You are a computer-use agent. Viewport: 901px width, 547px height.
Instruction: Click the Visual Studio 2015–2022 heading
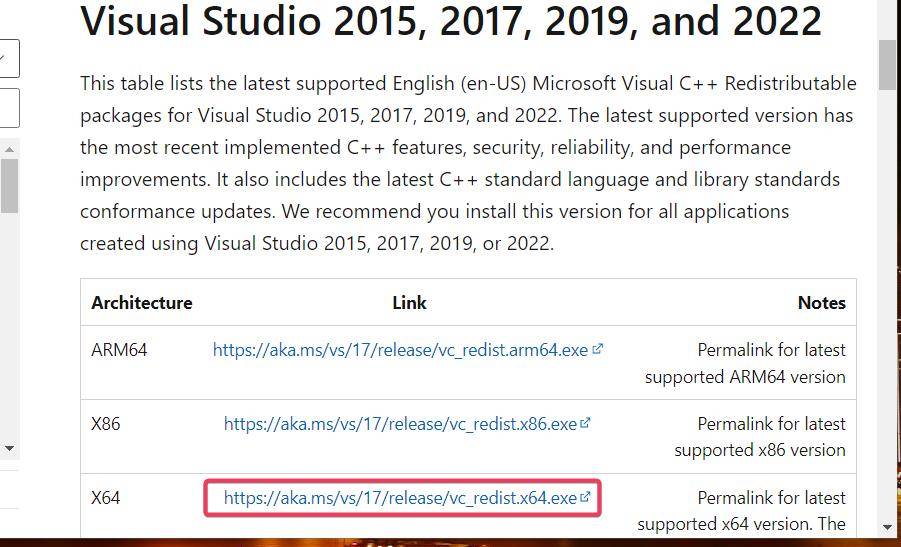tap(451, 20)
